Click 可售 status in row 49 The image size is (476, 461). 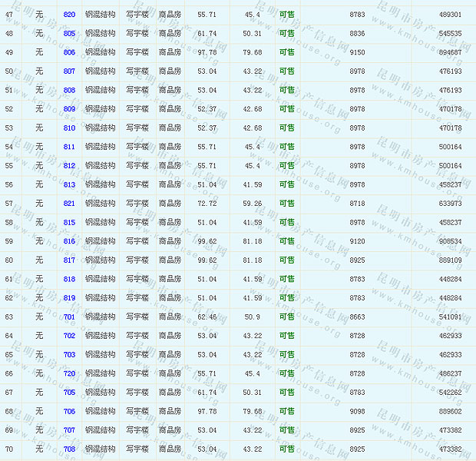pyautogui.click(x=286, y=52)
